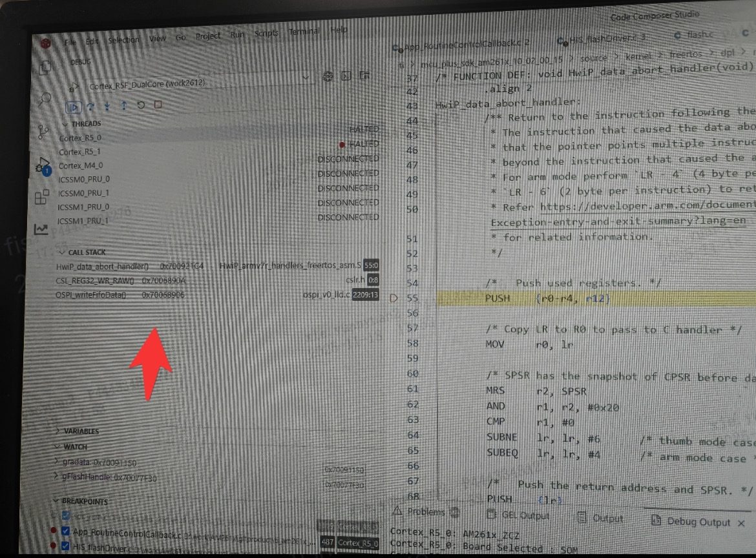
Task: Select OSPI_writeFifoData() stack frame
Action: (x=218, y=294)
